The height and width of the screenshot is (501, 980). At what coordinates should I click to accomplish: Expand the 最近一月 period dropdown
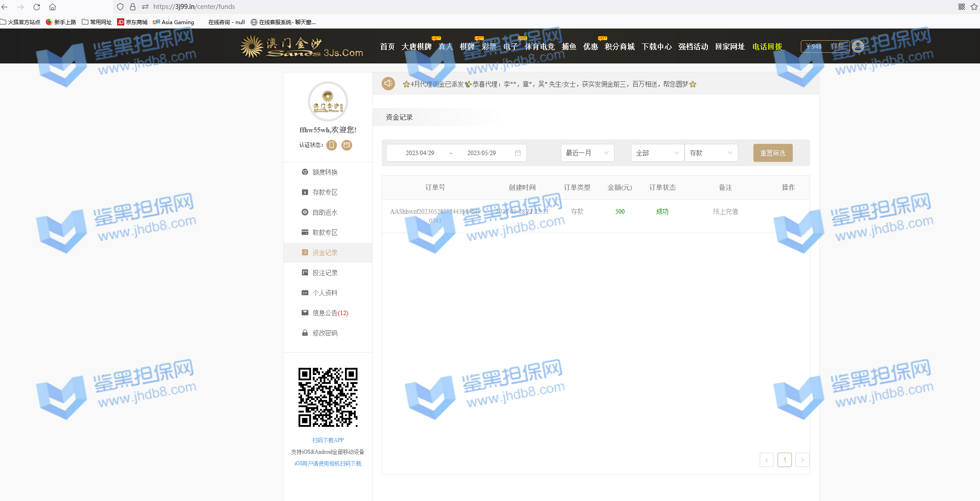(587, 153)
